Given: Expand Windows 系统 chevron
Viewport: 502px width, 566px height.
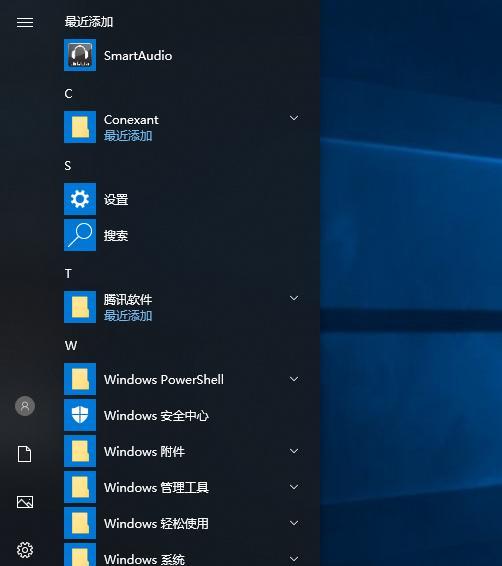Looking at the screenshot, I should (x=294, y=559).
